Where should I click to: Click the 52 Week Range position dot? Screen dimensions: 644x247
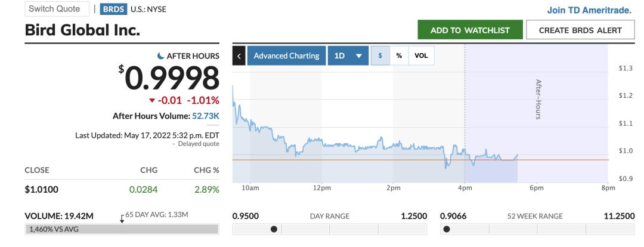pyautogui.click(x=446, y=229)
